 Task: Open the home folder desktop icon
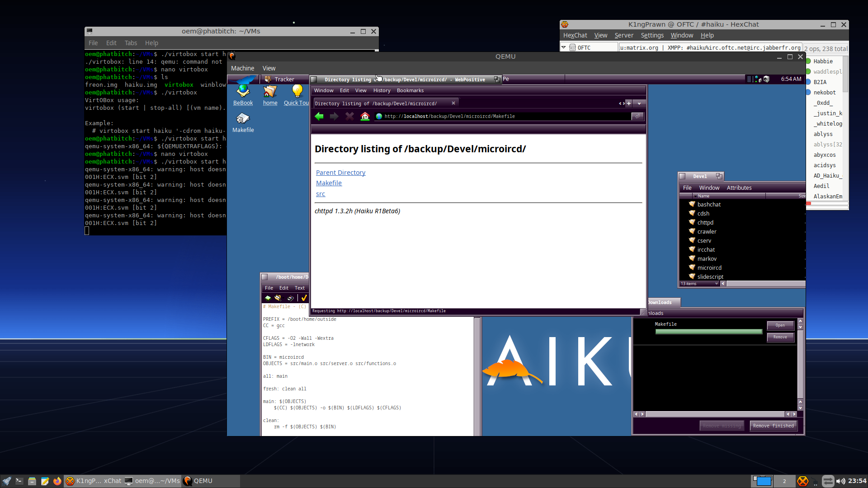[x=270, y=95]
